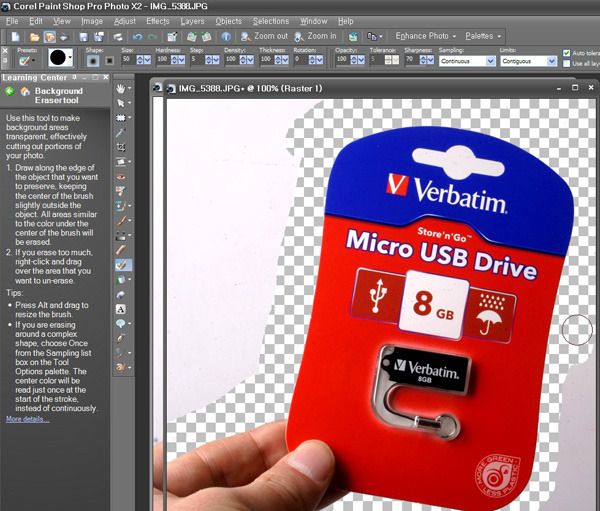Pin the Learning Center palette
600x511 pixels.
click(75, 77)
